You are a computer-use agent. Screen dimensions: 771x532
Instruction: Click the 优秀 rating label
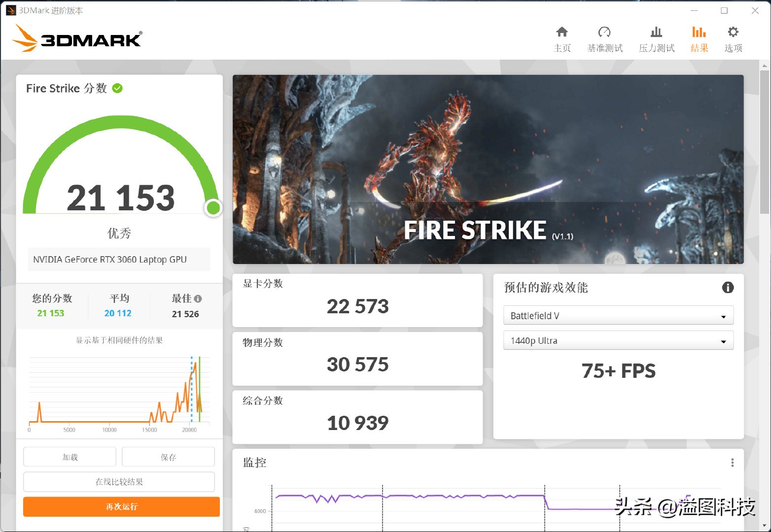(x=119, y=233)
